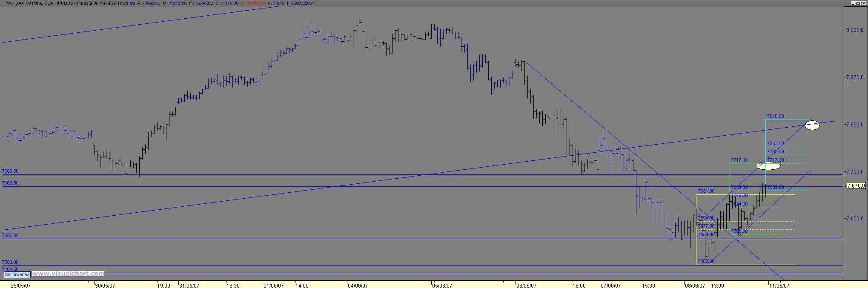Image resolution: width=868 pixels, height=288 pixels.
Task: Select the current price tag 7.670,0
Action: click(x=855, y=185)
